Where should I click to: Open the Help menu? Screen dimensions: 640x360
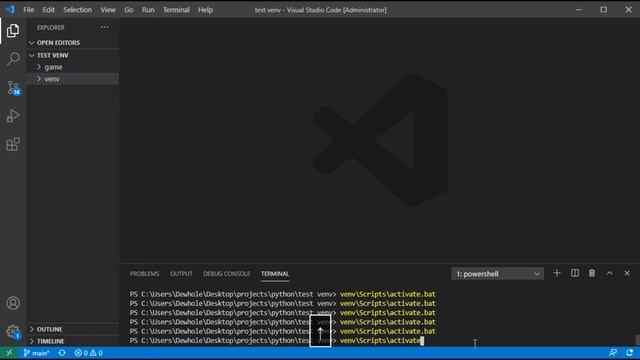pos(205,10)
